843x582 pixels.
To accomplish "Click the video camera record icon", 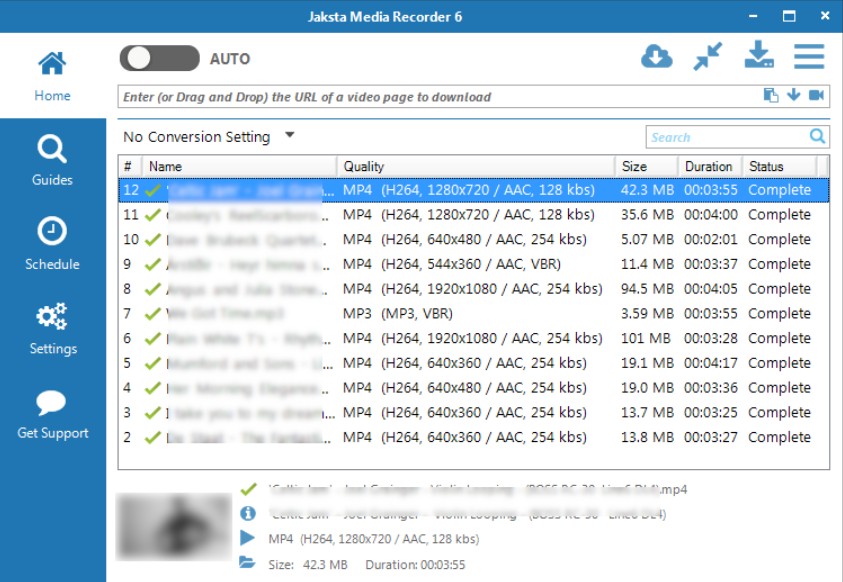I will point(816,95).
